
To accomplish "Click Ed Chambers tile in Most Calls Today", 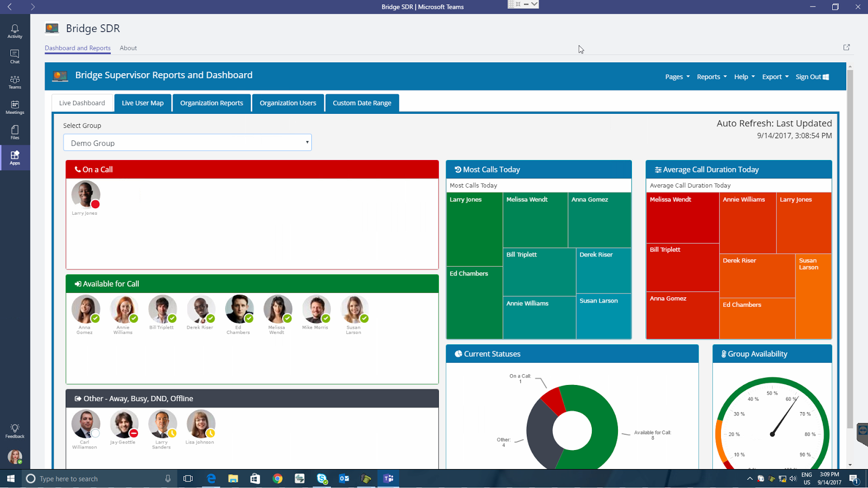I will click(x=475, y=303).
